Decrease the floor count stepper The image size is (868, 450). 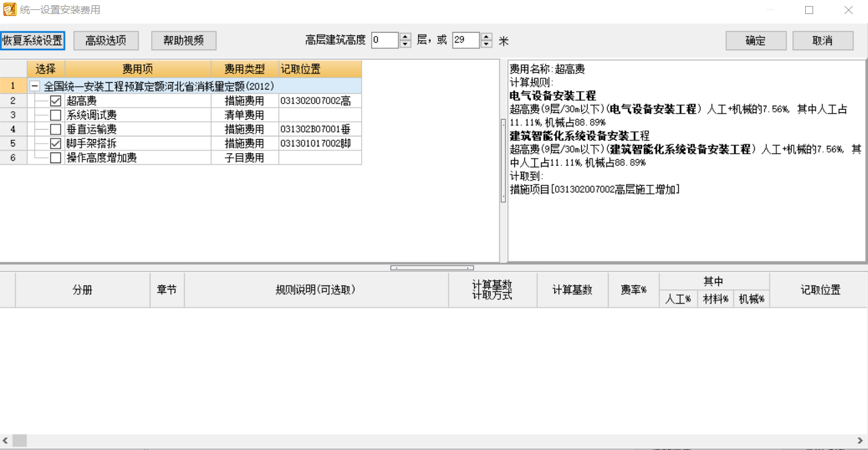(405, 44)
